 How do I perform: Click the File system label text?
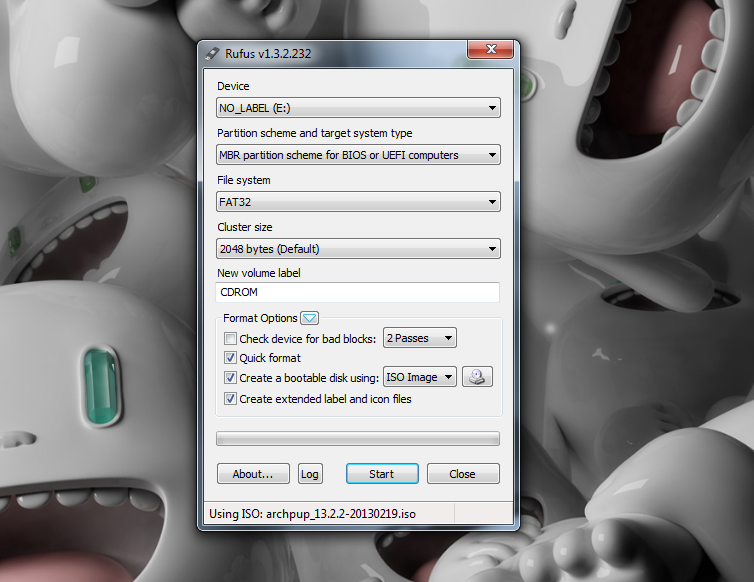pos(244,180)
